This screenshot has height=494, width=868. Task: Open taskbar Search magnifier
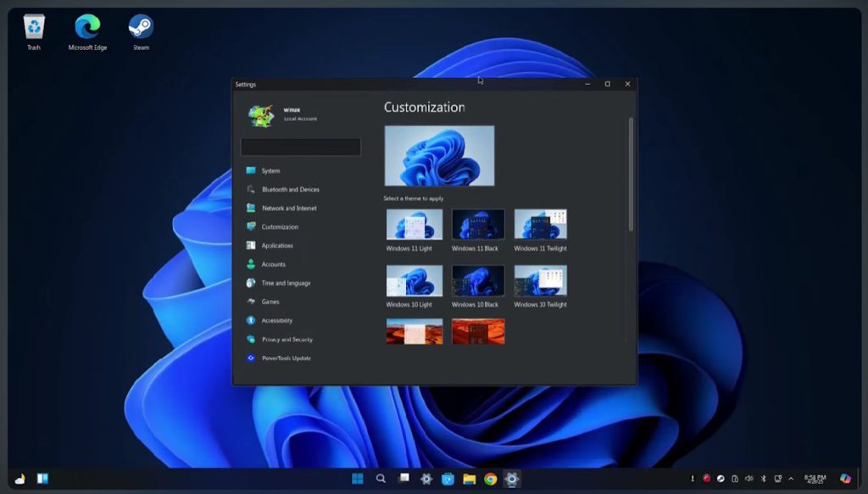pyautogui.click(x=381, y=479)
